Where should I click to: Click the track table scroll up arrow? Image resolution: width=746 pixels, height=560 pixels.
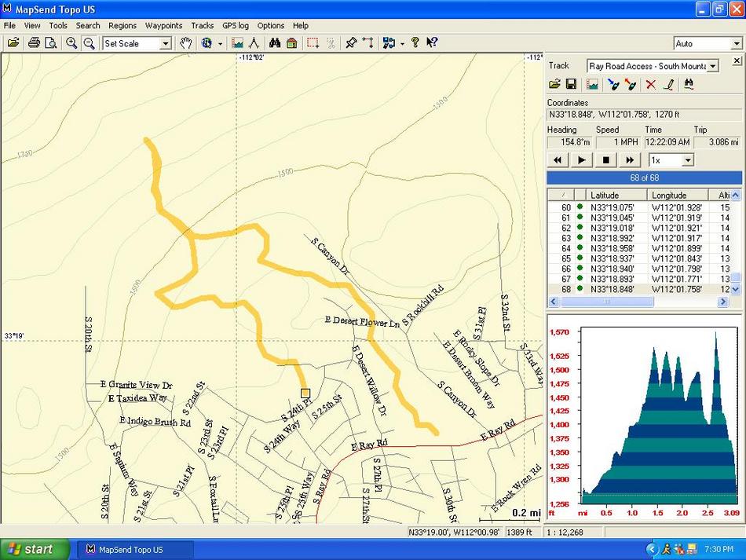coord(736,195)
